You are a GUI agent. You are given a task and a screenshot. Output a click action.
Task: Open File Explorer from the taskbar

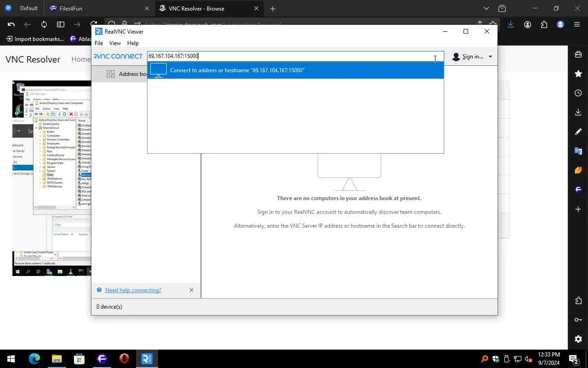[57, 359]
